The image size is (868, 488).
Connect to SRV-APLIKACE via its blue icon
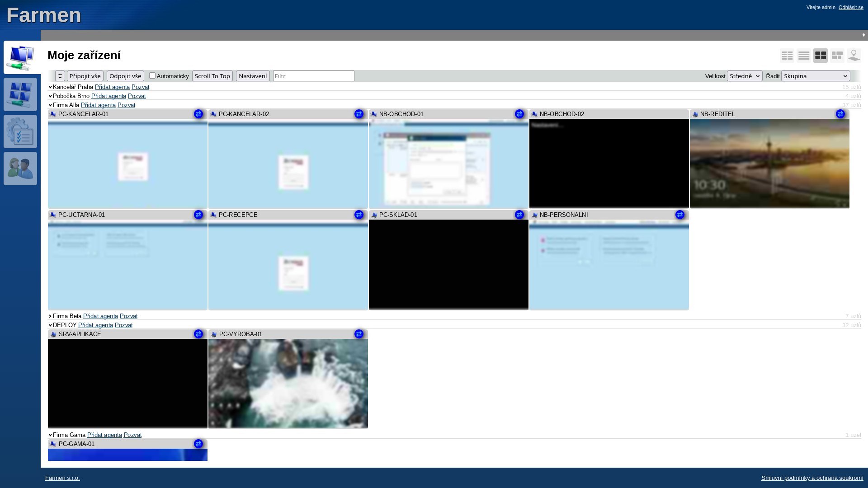[x=198, y=334]
